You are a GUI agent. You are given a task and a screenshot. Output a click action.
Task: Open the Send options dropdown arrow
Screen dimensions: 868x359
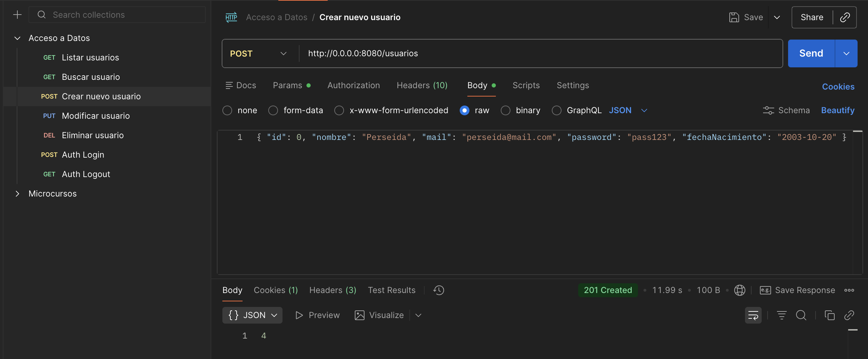[846, 53]
